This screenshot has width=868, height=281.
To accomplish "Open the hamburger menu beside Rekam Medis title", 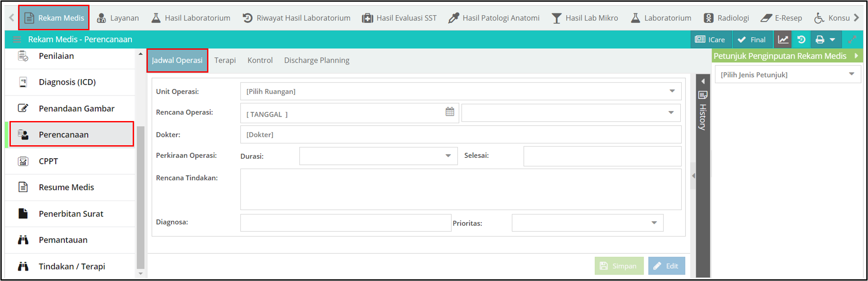I will click(x=17, y=39).
